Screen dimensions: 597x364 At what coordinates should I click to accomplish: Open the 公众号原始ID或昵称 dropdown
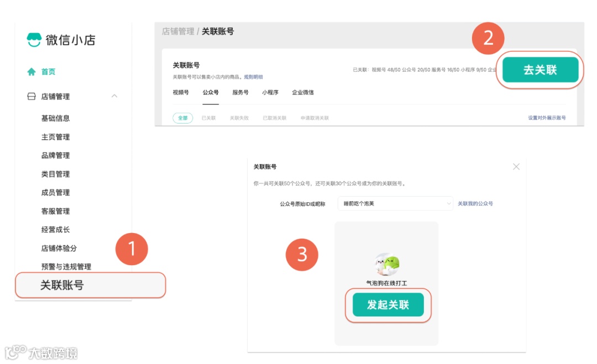click(x=395, y=203)
